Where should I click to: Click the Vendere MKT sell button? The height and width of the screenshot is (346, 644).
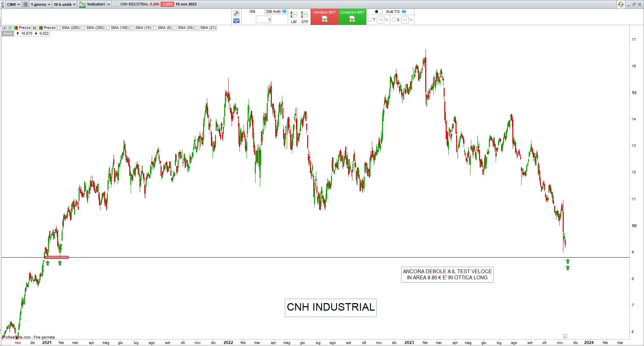tap(325, 17)
